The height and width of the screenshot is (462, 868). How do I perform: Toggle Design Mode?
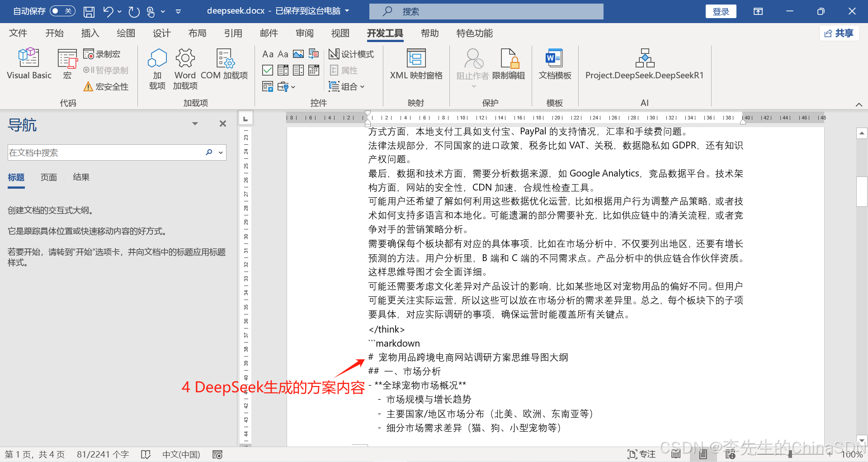click(x=351, y=54)
